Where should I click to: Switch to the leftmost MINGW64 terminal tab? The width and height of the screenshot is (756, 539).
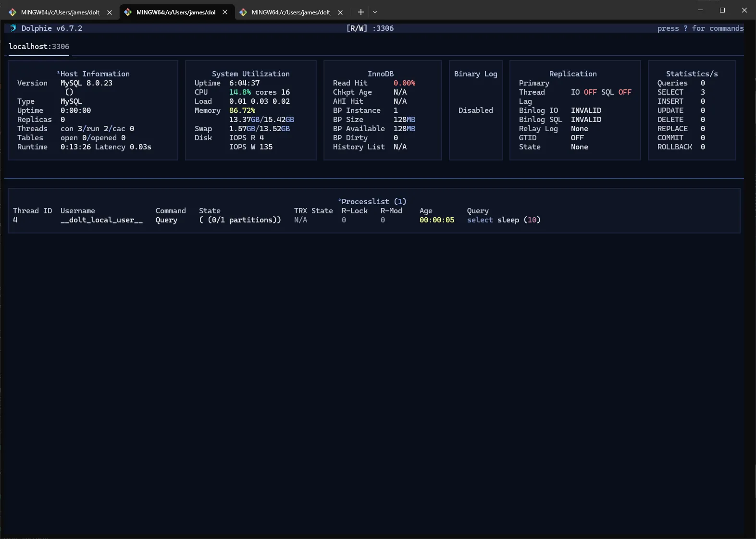[60, 12]
